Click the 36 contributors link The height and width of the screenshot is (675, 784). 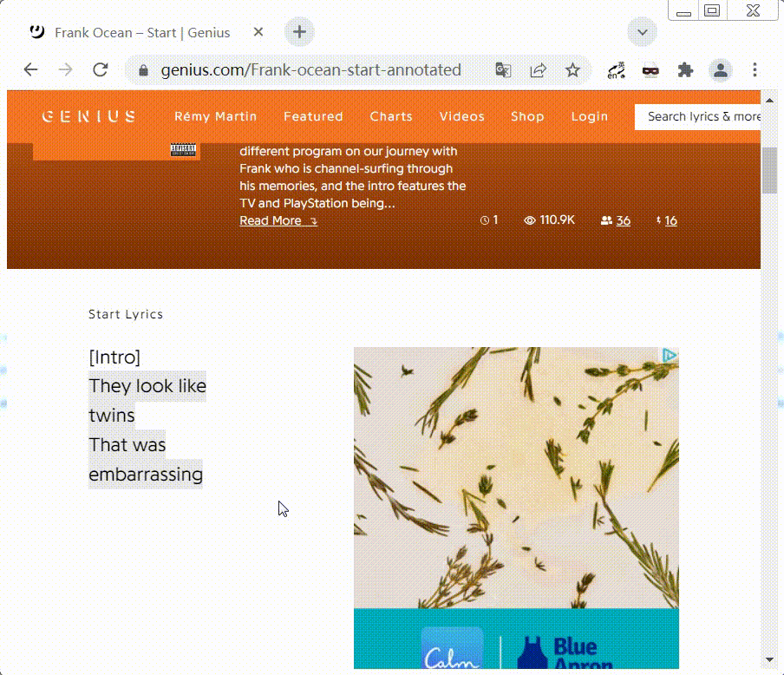pos(623,220)
